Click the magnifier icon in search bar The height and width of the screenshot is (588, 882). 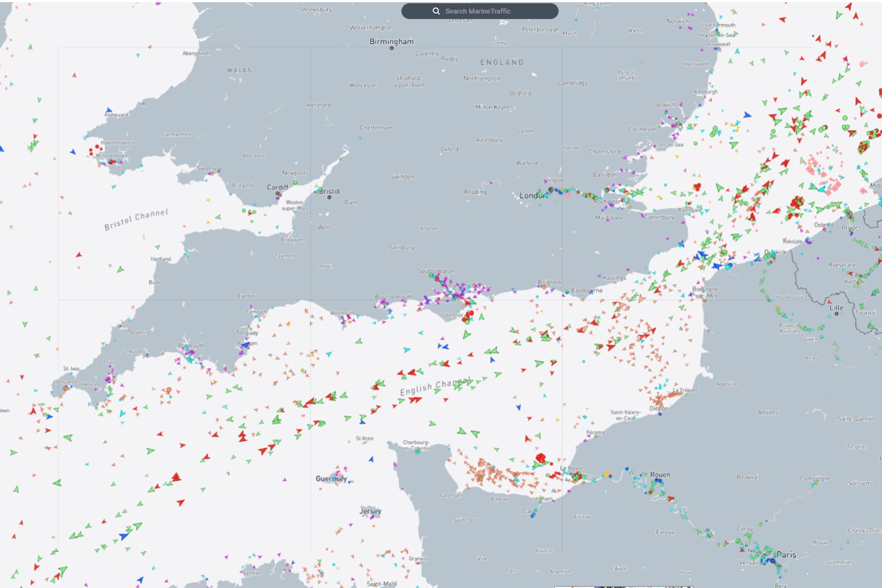point(436,11)
